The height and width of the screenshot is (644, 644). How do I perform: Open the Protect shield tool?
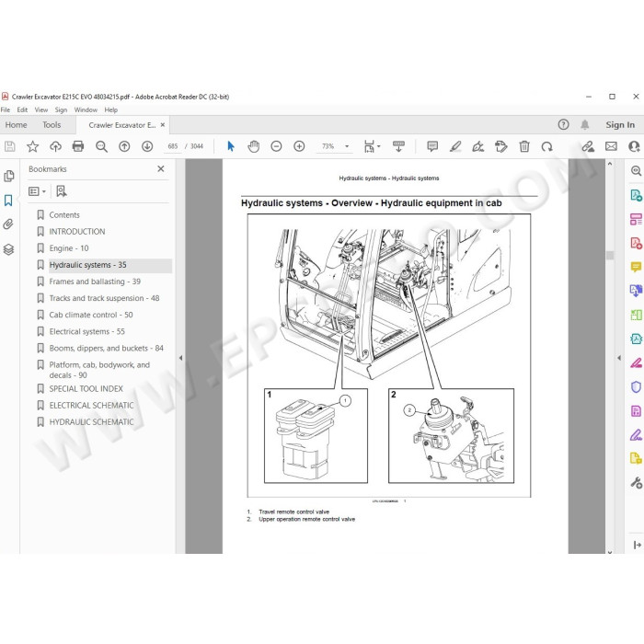[636, 387]
